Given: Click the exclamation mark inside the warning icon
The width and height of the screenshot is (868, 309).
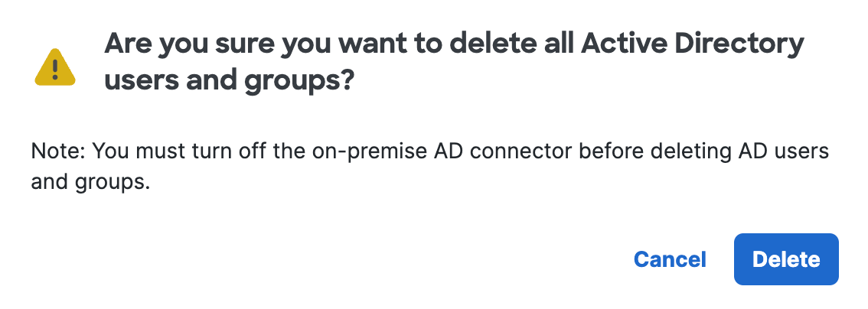Looking at the screenshot, I should click(55, 70).
